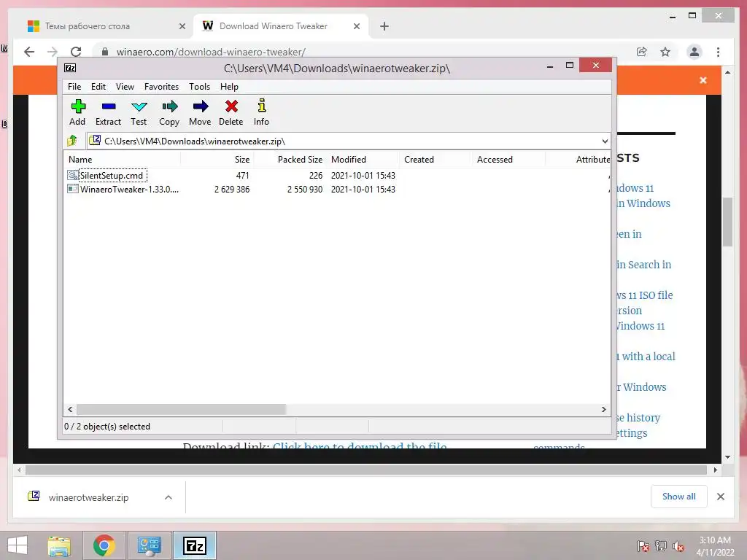Screen dimensions: 747x560
Task: Open a new Chrome tab
Action: [x=384, y=26]
